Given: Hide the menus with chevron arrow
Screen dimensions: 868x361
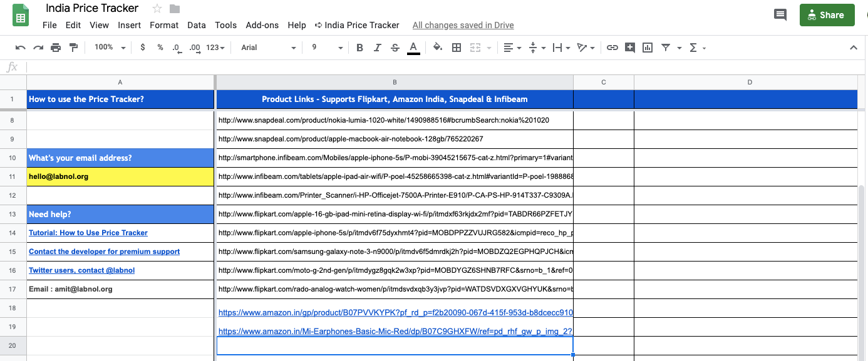Looking at the screenshot, I should point(853,48).
